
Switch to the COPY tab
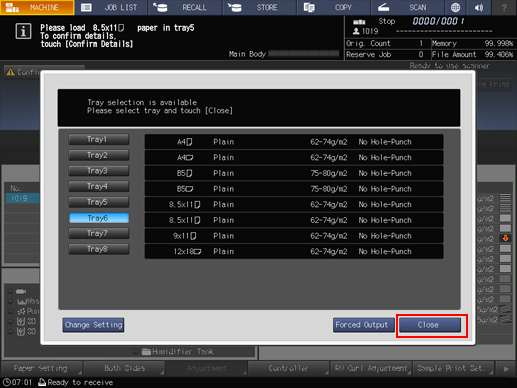(x=333, y=7)
